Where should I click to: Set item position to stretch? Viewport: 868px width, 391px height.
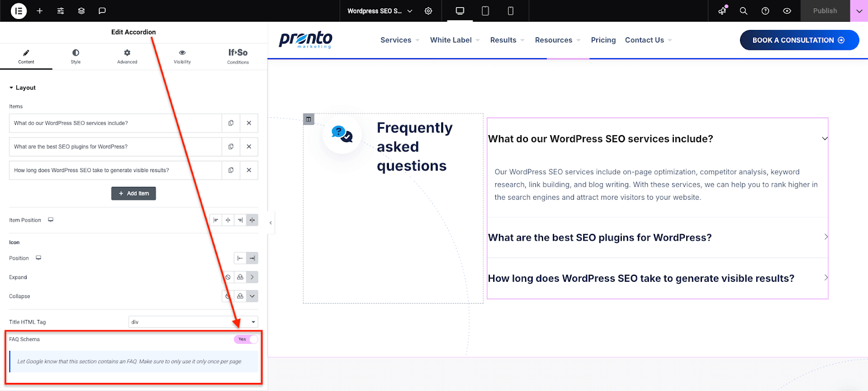tap(252, 220)
